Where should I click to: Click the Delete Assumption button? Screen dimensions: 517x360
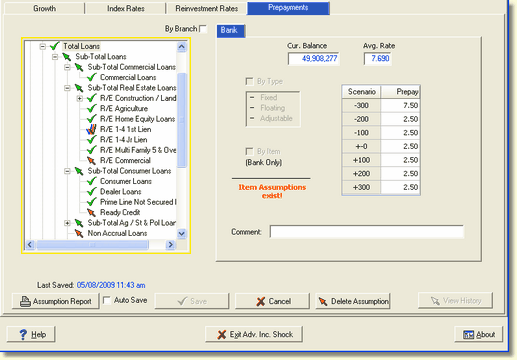tap(353, 301)
